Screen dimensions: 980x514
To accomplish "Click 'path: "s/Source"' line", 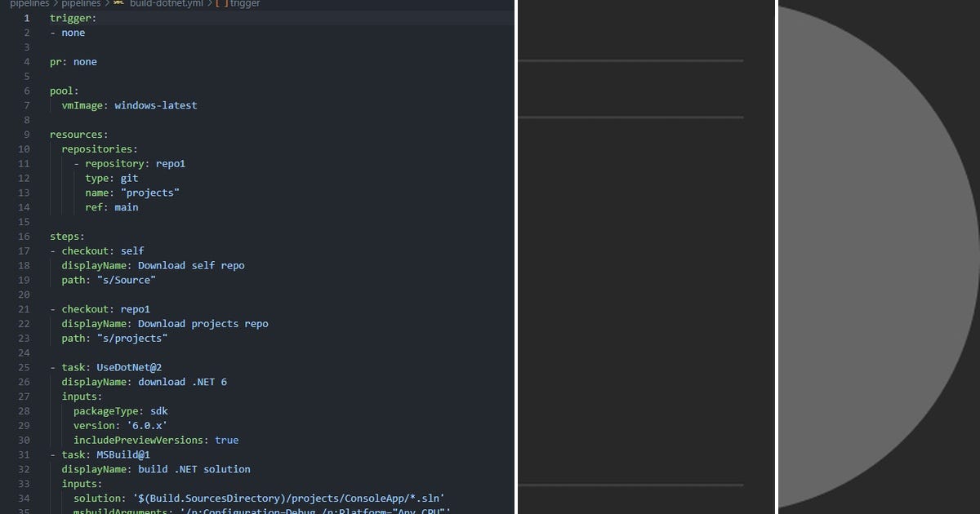I will (108, 280).
